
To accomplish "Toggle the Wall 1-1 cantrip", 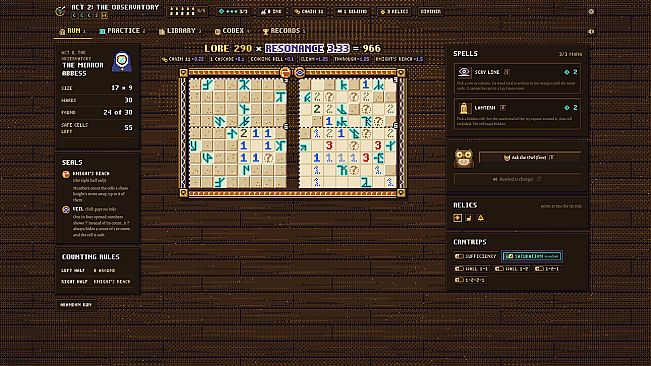I will (472, 269).
